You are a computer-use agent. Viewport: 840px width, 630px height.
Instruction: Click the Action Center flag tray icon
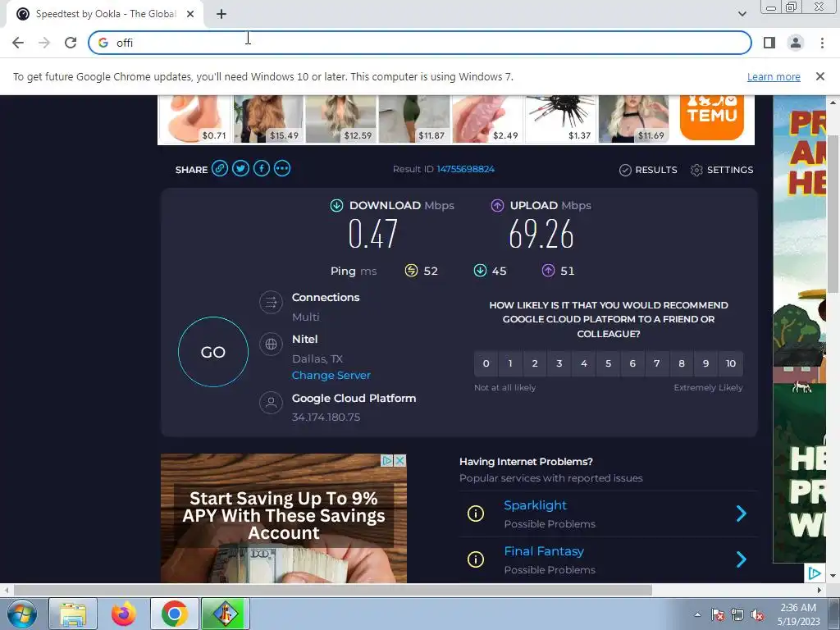[x=717, y=614]
